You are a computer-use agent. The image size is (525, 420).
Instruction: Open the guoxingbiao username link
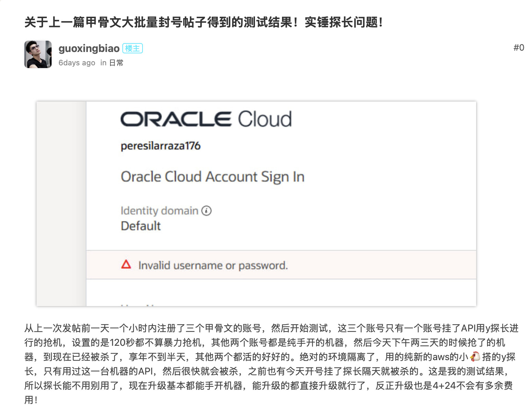point(89,48)
